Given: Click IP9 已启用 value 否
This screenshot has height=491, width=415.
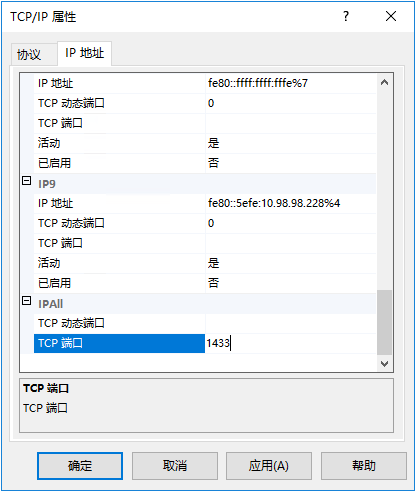Looking at the screenshot, I should [290, 283].
